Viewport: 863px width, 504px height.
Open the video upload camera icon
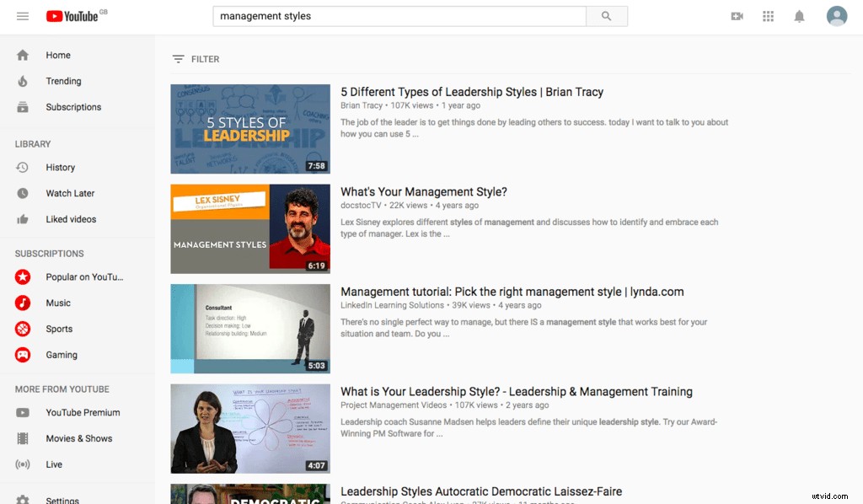pos(737,15)
